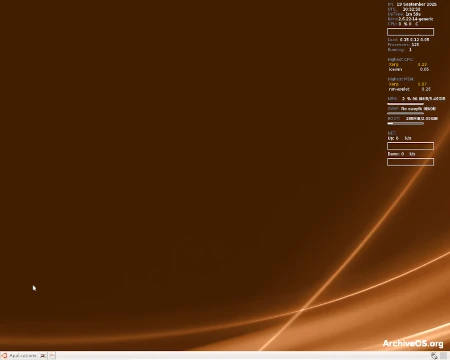Launch the terminal icon beside Applications
The height and width of the screenshot is (360, 450).
43,356
